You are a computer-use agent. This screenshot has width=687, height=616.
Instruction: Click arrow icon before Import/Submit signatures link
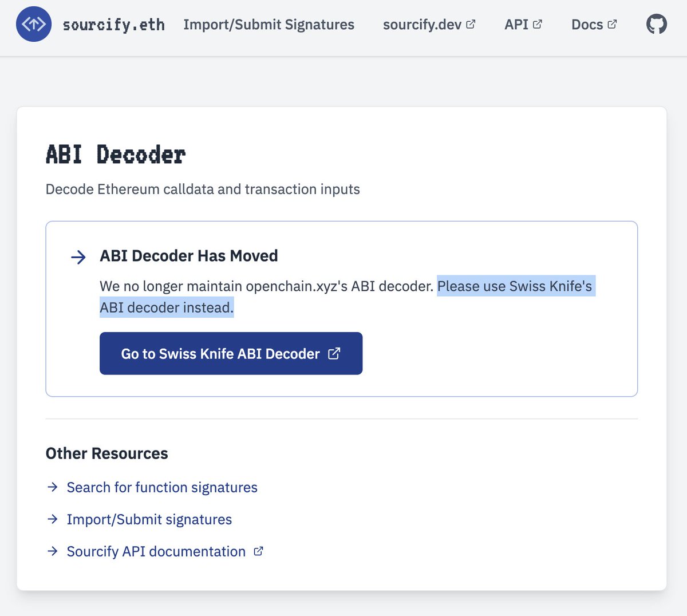53,519
